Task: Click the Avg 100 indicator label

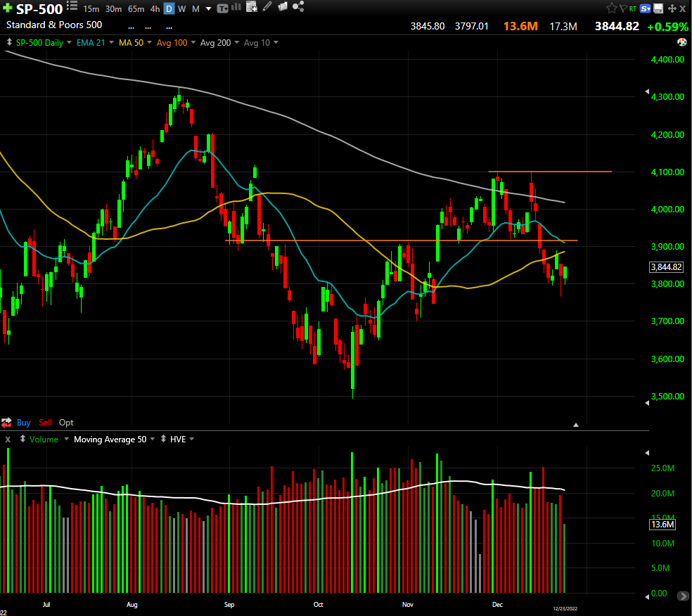Action: pos(172,43)
